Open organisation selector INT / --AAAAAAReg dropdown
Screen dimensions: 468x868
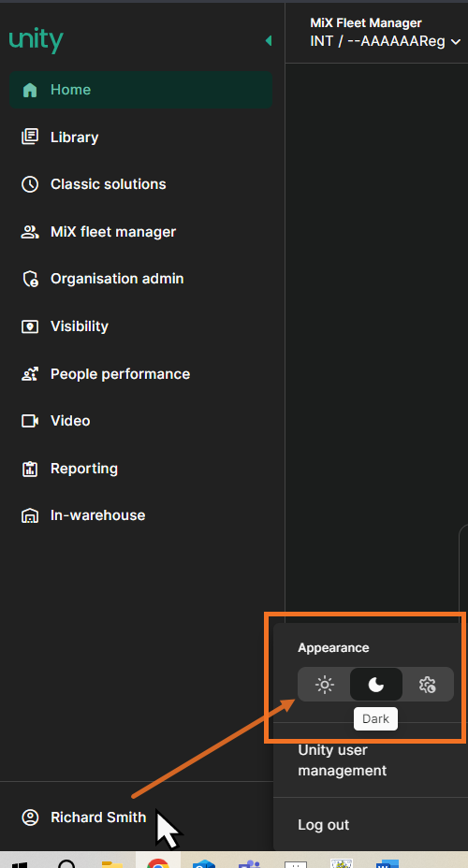(x=386, y=41)
